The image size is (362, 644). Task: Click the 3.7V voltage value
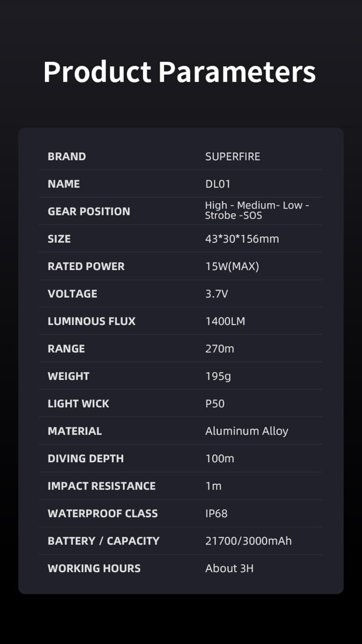tap(216, 294)
